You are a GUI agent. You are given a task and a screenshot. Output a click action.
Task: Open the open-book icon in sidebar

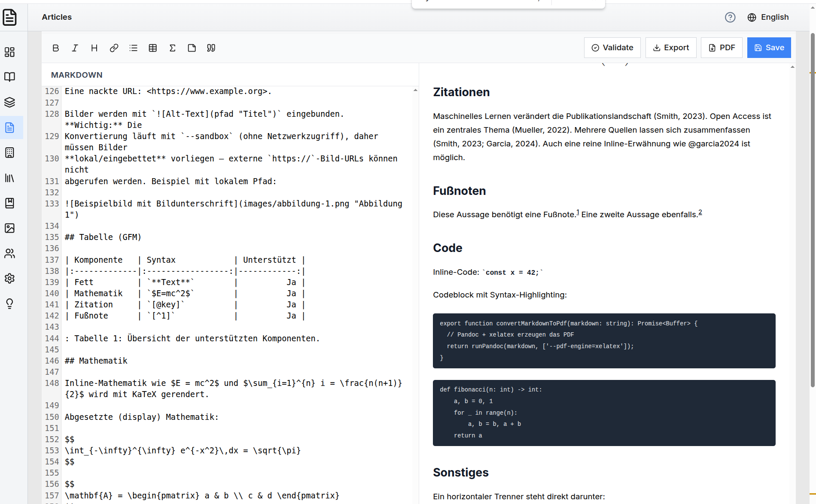(x=9, y=77)
